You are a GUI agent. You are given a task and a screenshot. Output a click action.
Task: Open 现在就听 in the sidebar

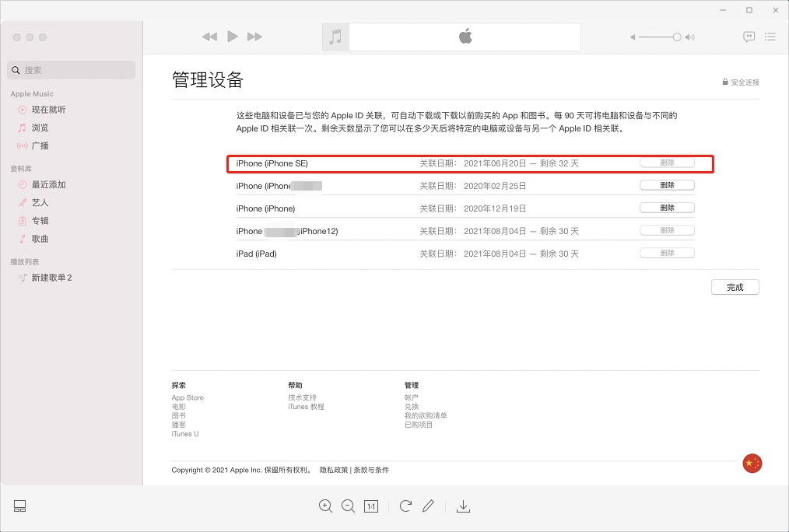[48, 110]
